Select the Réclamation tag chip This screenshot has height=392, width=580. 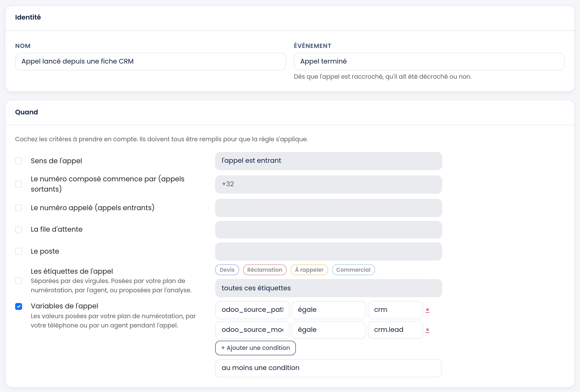(x=265, y=270)
